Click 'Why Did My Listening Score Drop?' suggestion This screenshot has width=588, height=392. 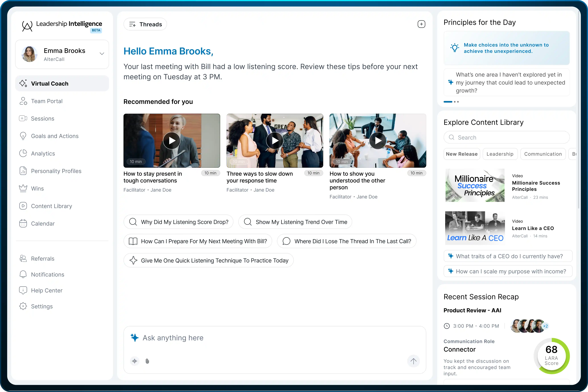pos(178,222)
